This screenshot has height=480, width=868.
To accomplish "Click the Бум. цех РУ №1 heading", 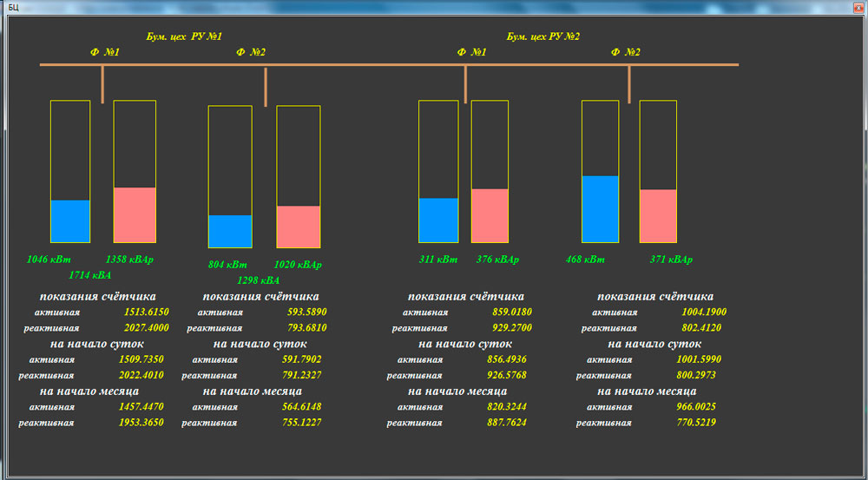I will [184, 37].
